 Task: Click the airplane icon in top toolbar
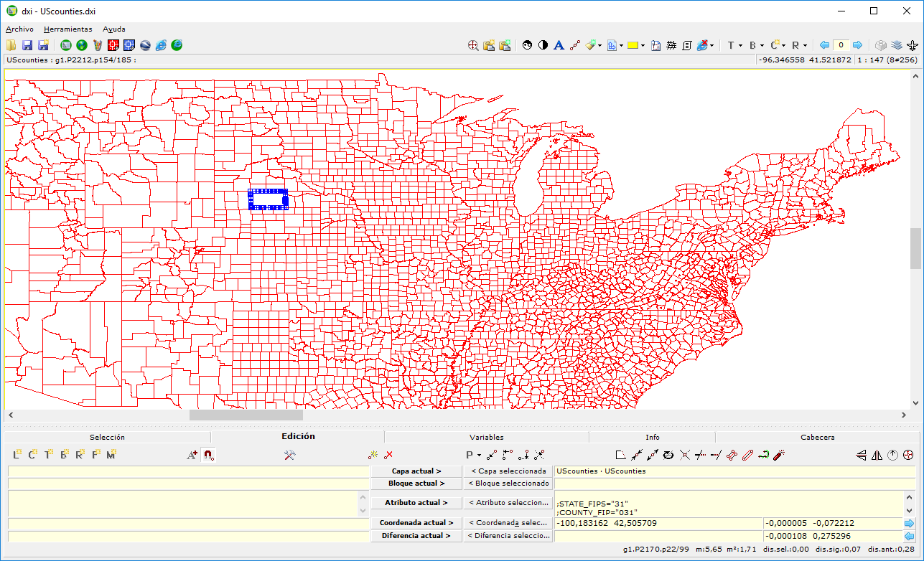[913, 45]
